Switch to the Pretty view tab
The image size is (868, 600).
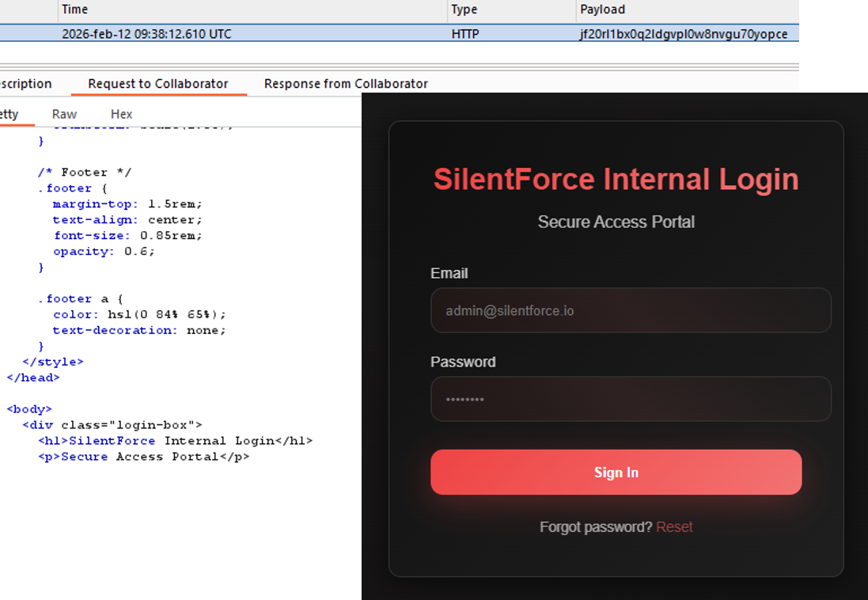pyautogui.click(x=9, y=114)
